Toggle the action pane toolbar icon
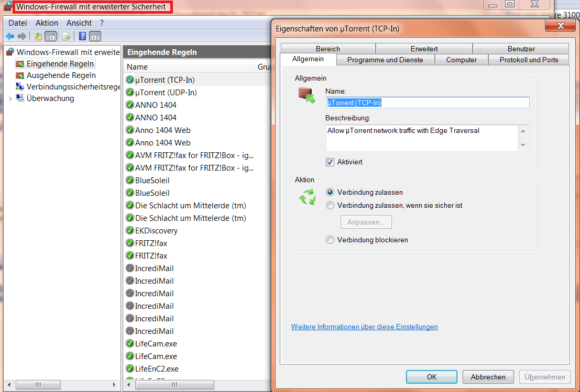580x392 pixels. tap(95, 36)
